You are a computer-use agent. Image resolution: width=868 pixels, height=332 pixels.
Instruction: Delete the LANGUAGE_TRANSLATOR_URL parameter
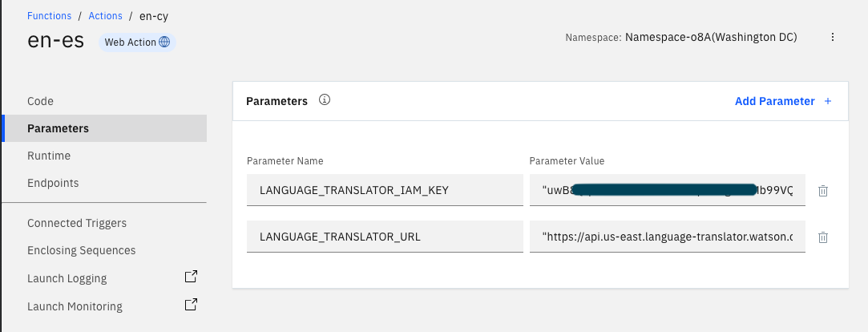pyautogui.click(x=822, y=237)
